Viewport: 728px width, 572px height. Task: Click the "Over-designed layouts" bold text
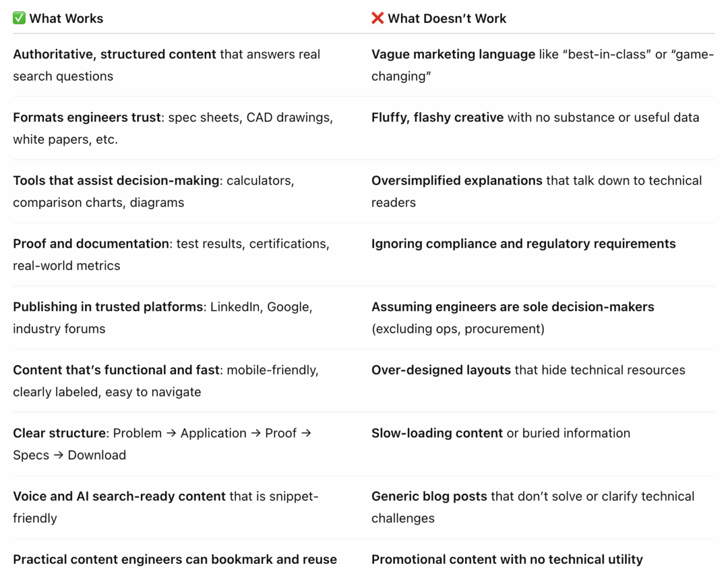(441, 370)
